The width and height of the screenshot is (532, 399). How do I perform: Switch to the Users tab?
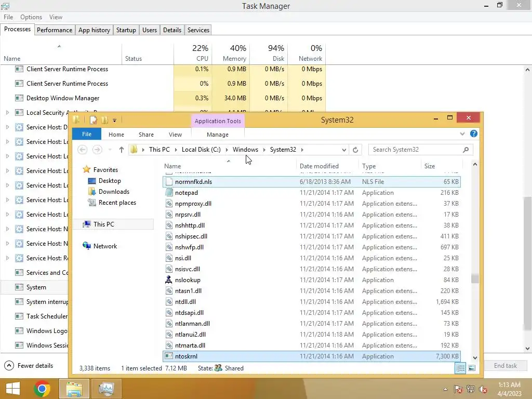click(150, 30)
